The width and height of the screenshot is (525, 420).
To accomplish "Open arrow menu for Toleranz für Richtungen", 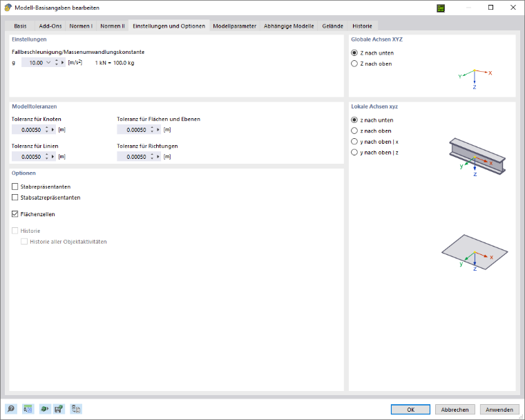I will pos(158,157).
